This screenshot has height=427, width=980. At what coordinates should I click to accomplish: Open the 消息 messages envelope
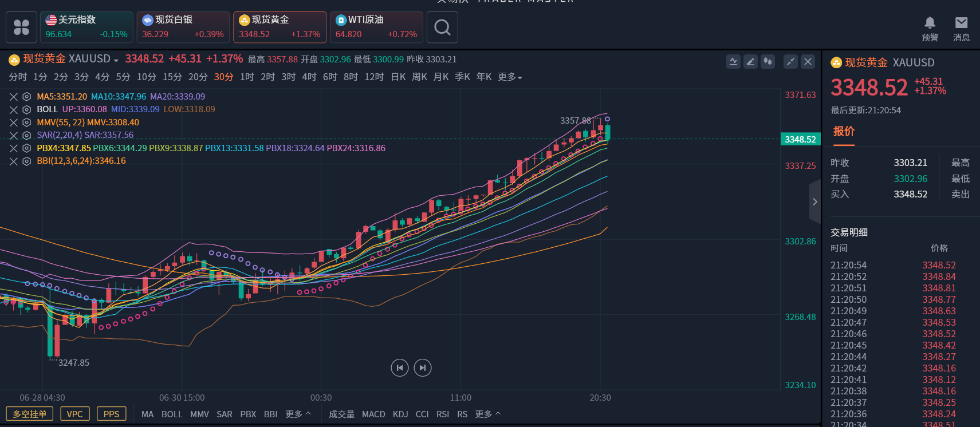tap(961, 29)
